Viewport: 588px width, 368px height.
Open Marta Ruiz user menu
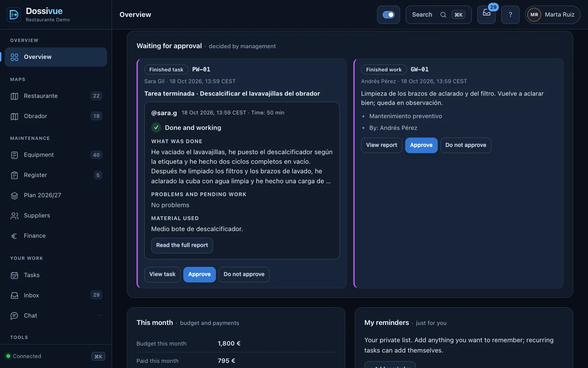coord(553,15)
